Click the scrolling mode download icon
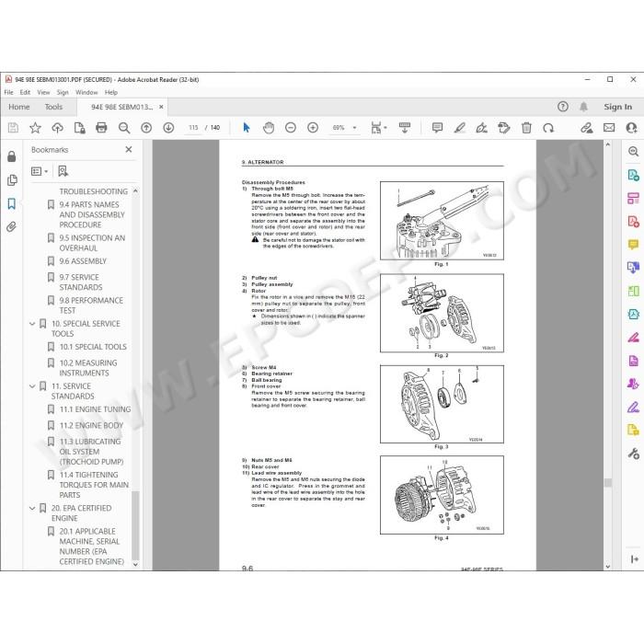644x644 pixels. [405, 128]
